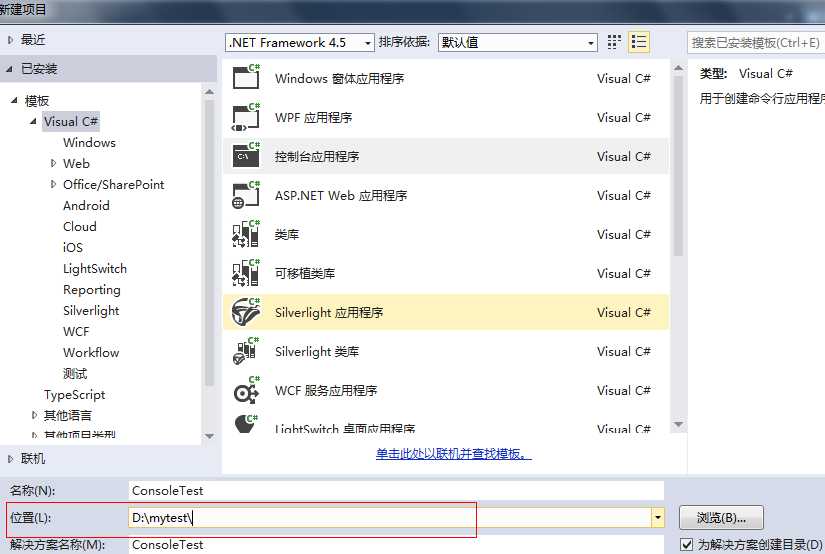Click the WPF application template icon

(x=246, y=116)
